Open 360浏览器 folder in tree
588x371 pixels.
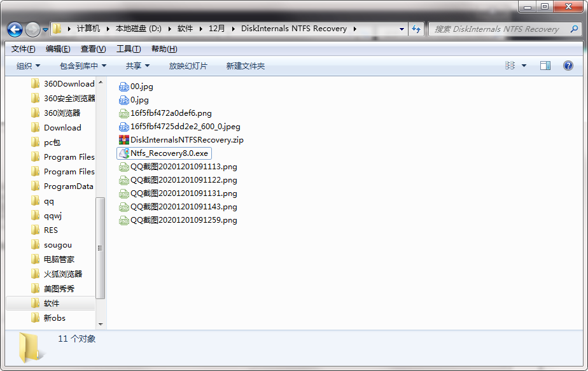pos(56,113)
